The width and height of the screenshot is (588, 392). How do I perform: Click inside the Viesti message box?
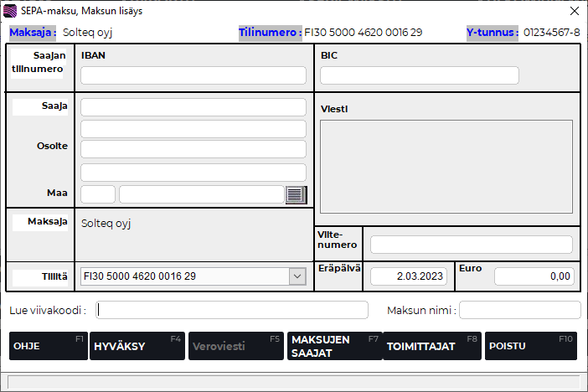[x=446, y=166]
